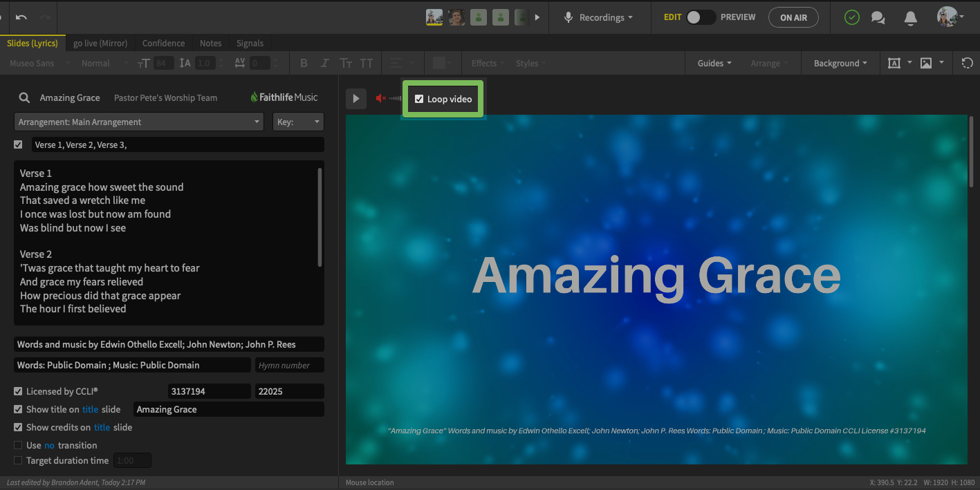The height and width of the screenshot is (490, 980).
Task: Toggle the Loop video checkbox
Action: point(419,99)
